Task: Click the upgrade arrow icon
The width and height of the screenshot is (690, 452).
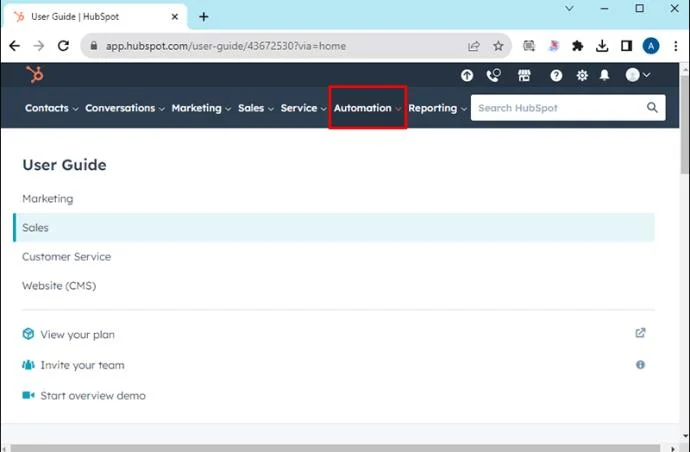Action: [x=467, y=76]
